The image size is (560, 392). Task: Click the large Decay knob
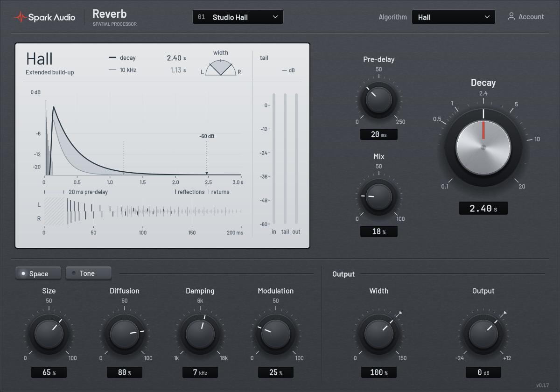click(x=483, y=147)
